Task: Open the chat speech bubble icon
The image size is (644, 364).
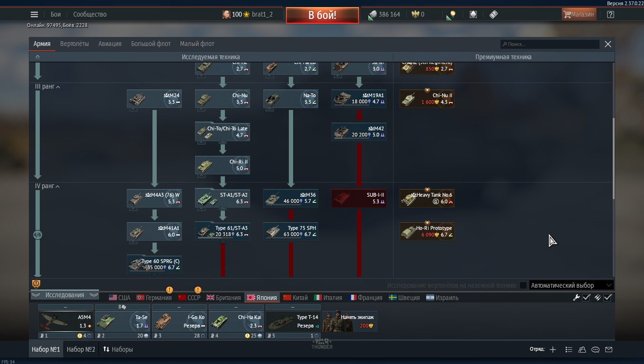Action: coord(595,350)
